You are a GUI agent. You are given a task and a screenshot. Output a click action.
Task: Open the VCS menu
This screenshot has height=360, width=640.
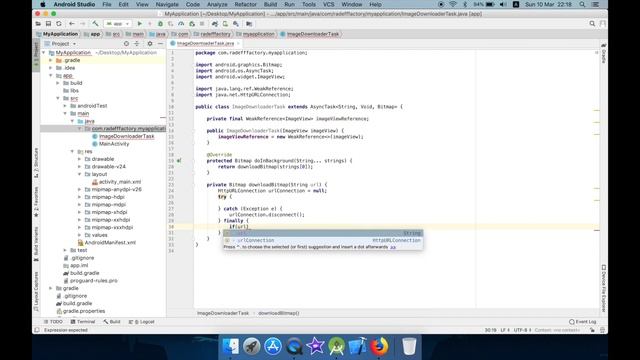point(329,4)
